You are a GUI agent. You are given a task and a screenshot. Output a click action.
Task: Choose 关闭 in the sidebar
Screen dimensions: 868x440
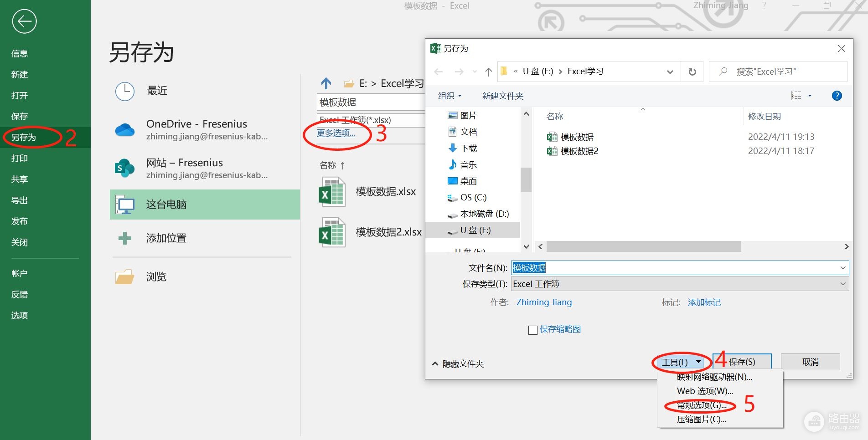coord(20,242)
